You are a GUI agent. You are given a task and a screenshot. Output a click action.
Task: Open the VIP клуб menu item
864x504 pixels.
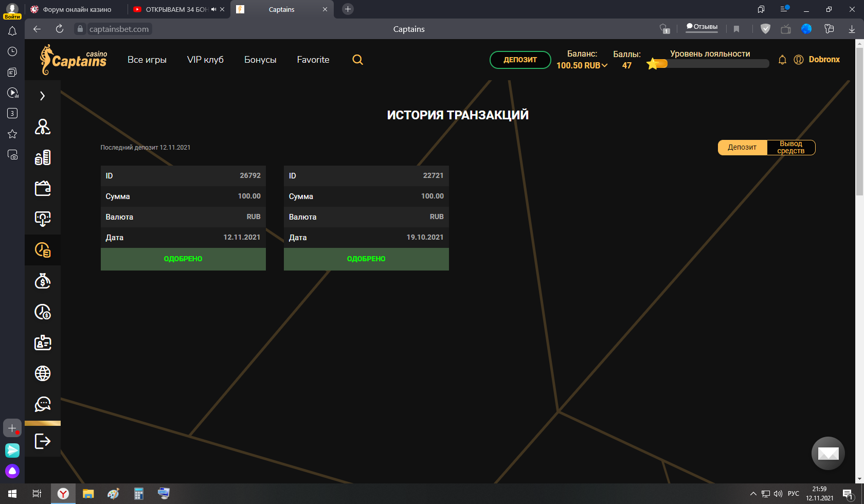click(205, 60)
